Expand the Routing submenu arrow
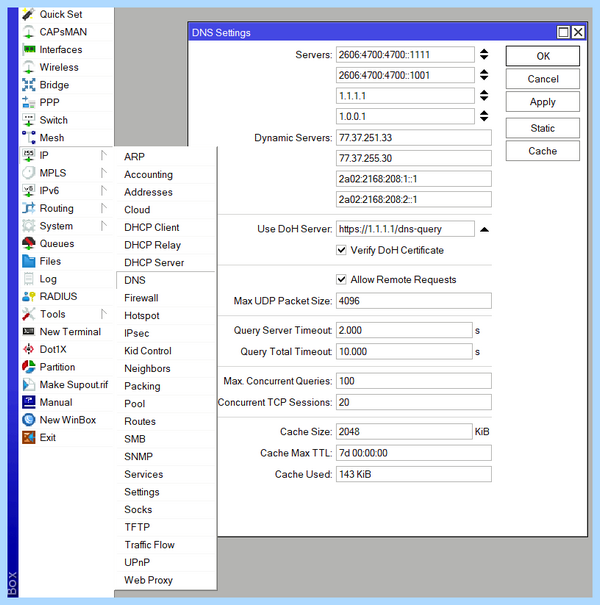 click(103, 208)
